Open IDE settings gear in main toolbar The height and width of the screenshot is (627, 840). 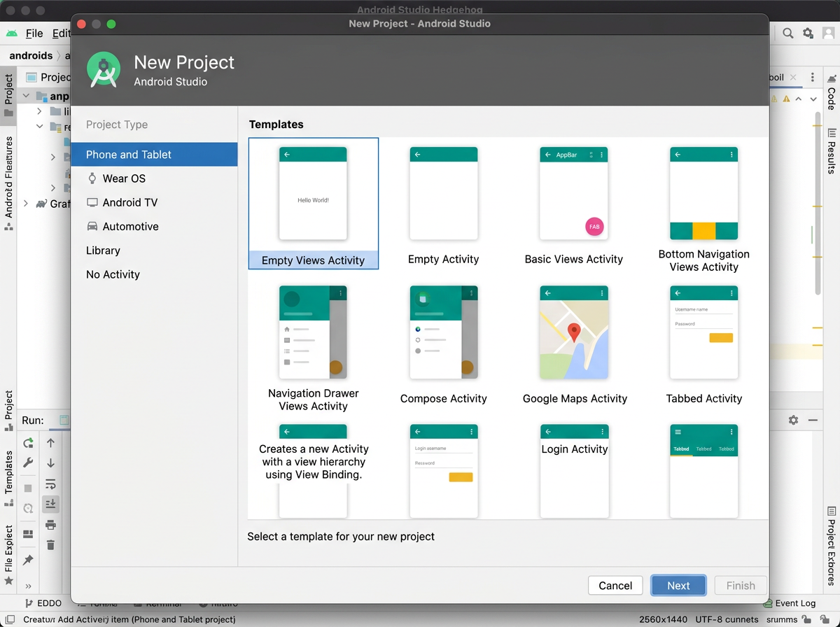[x=808, y=33]
